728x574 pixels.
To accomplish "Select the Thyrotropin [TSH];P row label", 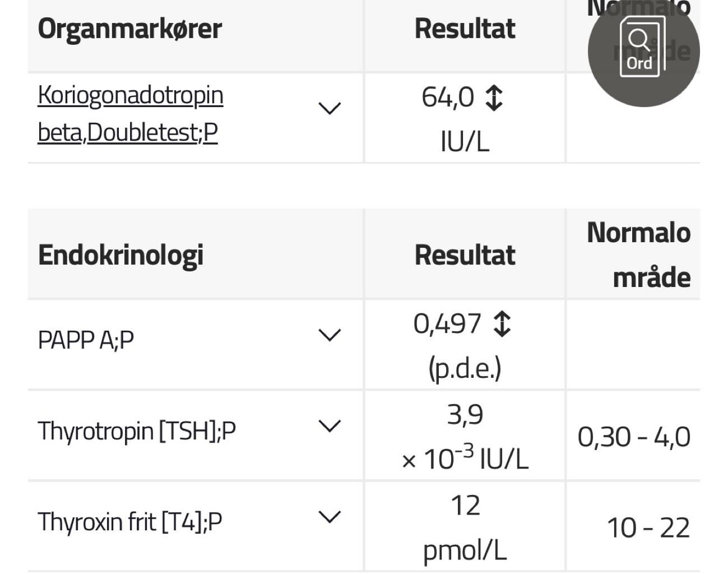I will (137, 431).
